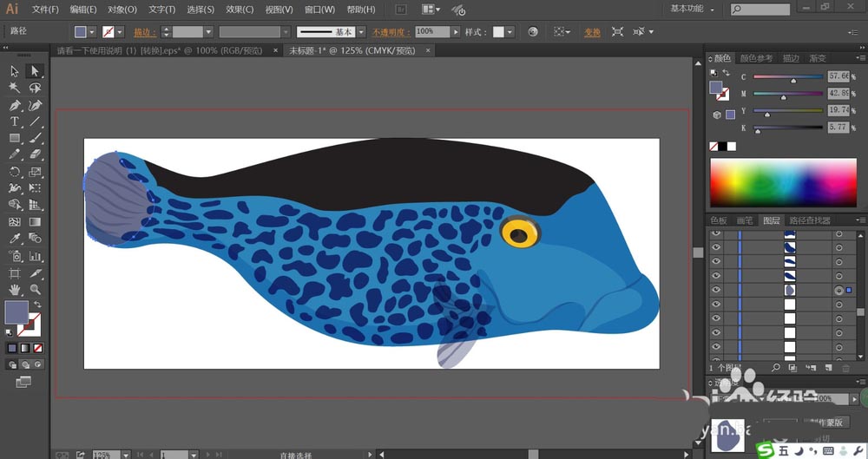
Task: Select the Hand tool
Action: tap(15, 290)
